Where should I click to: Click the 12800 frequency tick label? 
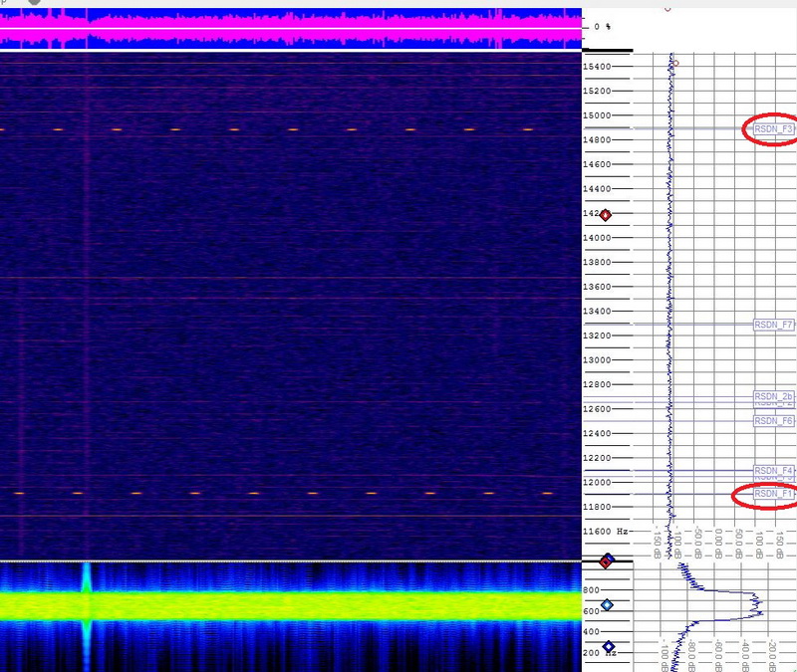coord(597,384)
